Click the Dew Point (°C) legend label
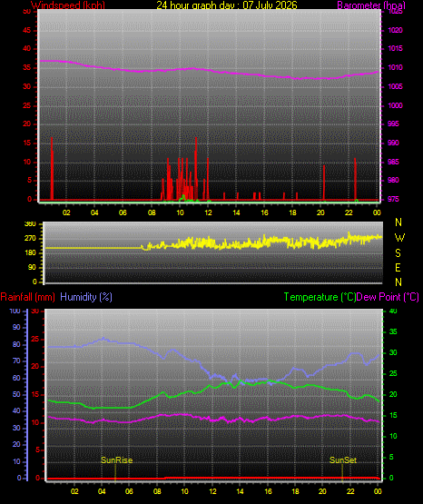The width and height of the screenshot is (423, 504). (388, 297)
